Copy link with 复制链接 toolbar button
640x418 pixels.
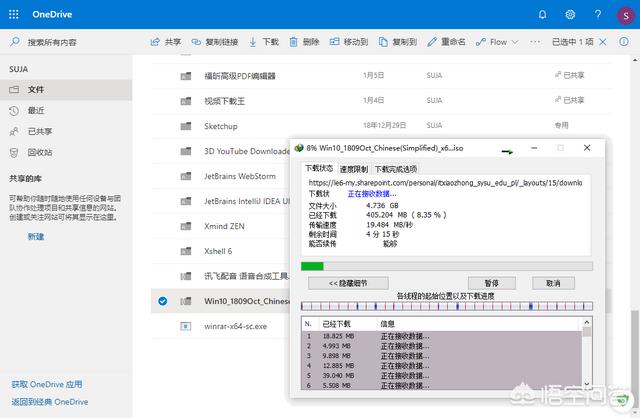coord(215,42)
